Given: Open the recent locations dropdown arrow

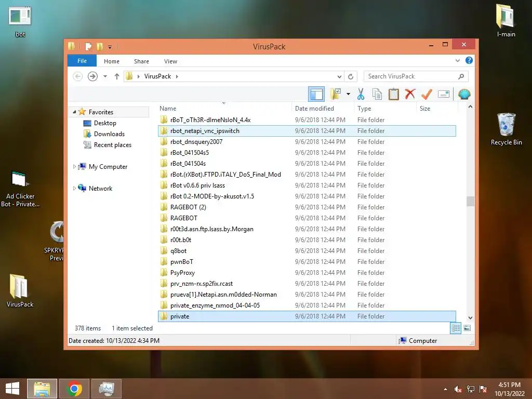Looking at the screenshot, I should [105, 76].
